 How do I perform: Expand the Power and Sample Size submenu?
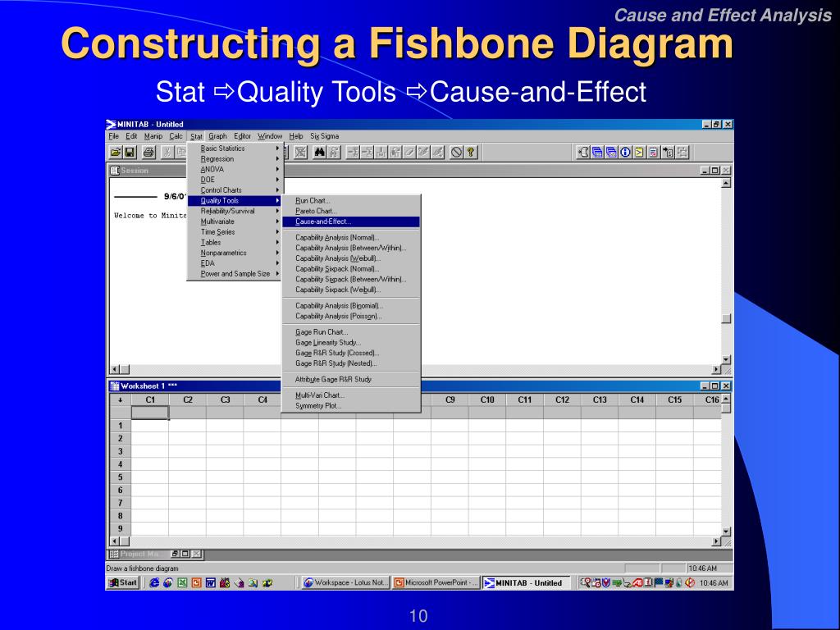pos(235,274)
